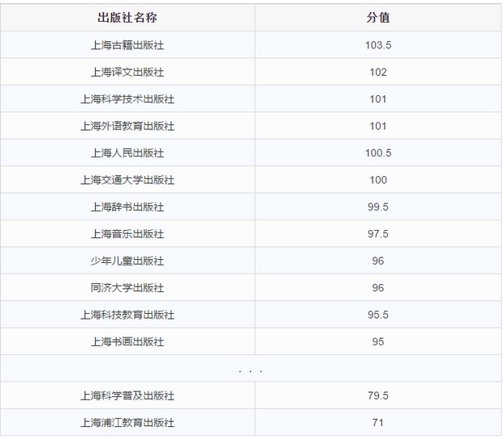Viewport: 504px width, 439px height.
Task: Click the score value 79.5
Action: (378, 395)
